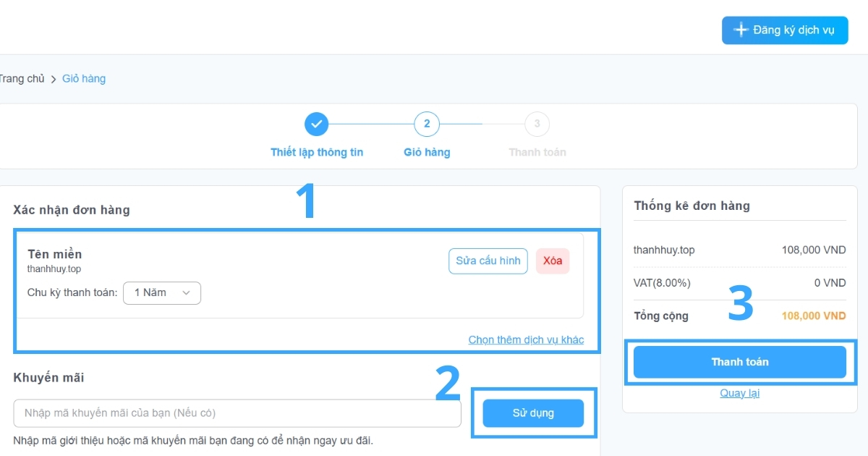Click the arrow in the Chu kỳ thanh toán dropdown
868x456 pixels.
point(186,292)
